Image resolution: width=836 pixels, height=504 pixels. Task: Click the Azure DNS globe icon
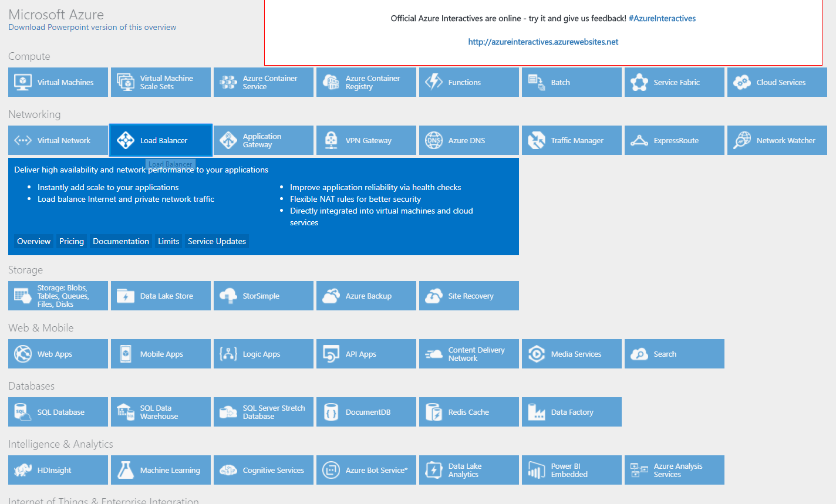[434, 140]
